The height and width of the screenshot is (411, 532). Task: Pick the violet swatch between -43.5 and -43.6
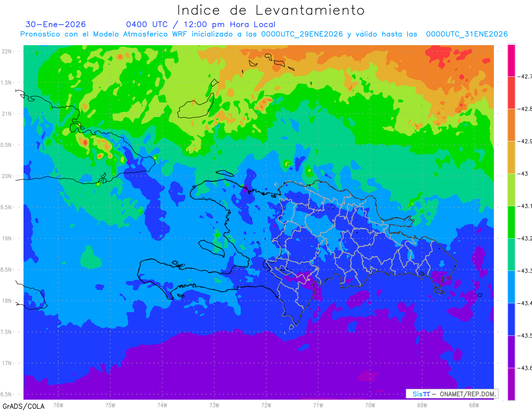[x=511, y=352]
